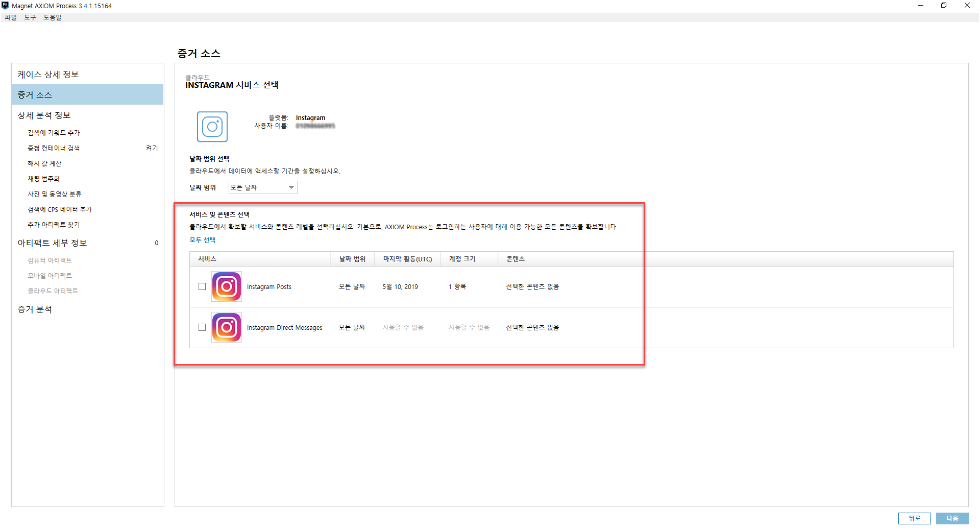The height and width of the screenshot is (531, 980).
Task: Click the 날짜 범위 column header
Action: (x=353, y=259)
